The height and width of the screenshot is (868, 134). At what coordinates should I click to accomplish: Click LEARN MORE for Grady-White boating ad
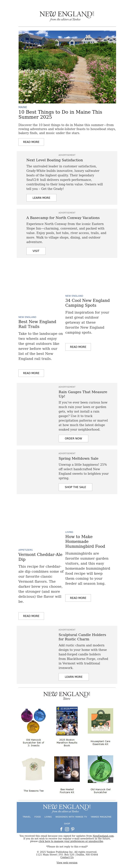(42, 198)
